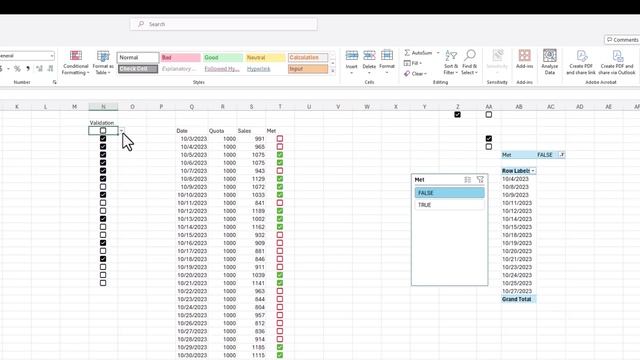
Task: Clear filter on Met slicer
Action: [480, 180]
